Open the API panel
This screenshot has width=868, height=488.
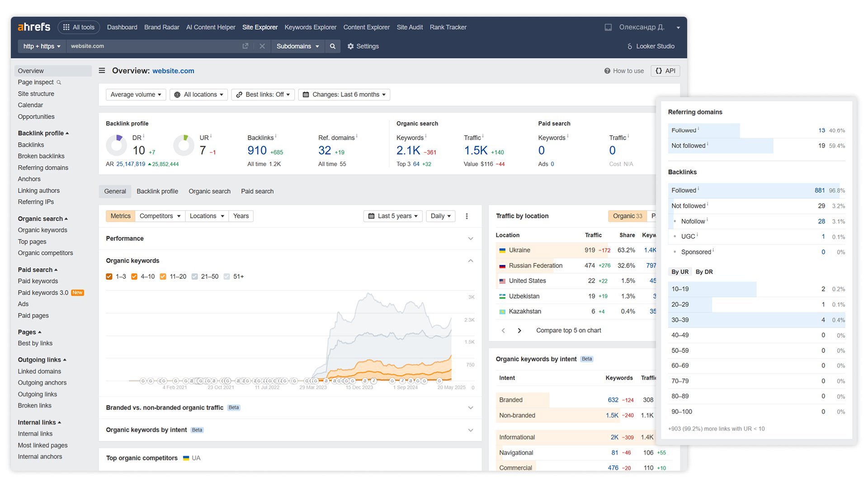665,71
